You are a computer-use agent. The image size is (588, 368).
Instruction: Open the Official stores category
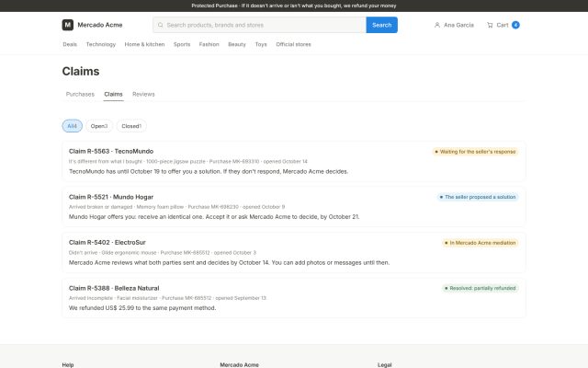click(294, 44)
